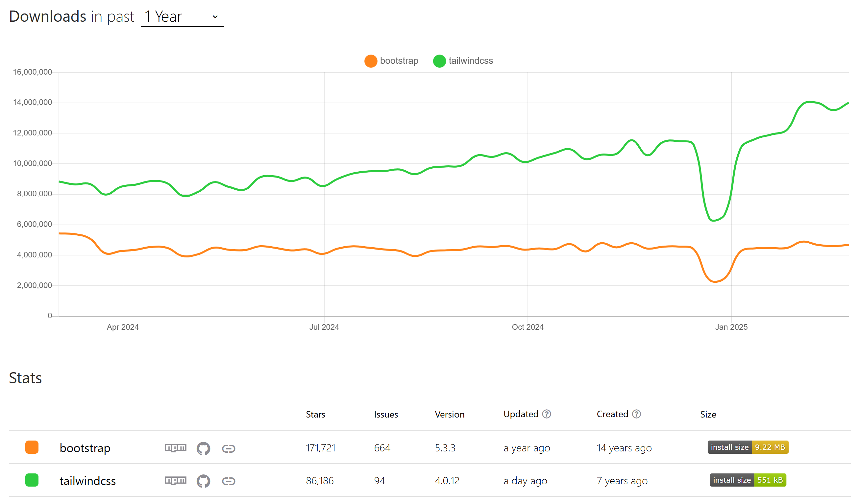This screenshot has width=860, height=504.
Task: Click the Size column header
Action: [708, 414]
